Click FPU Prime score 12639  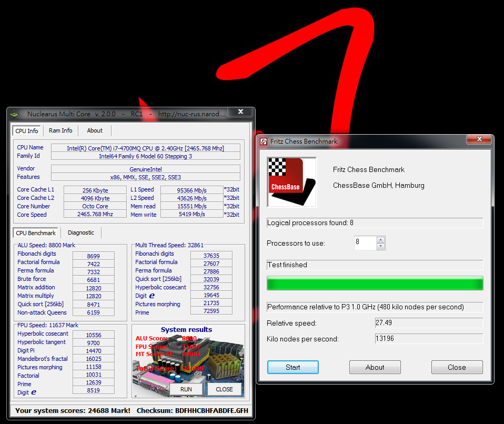tap(94, 382)
